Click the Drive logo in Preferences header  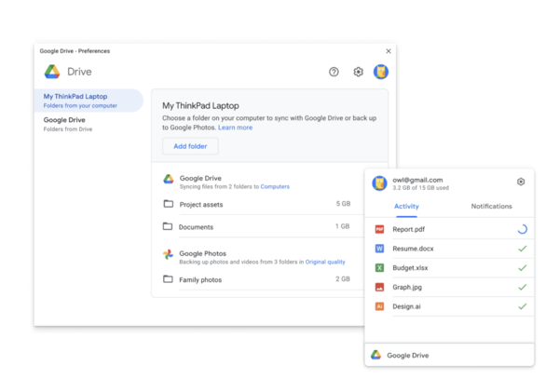pyautogui.click(x=52, y=72)
